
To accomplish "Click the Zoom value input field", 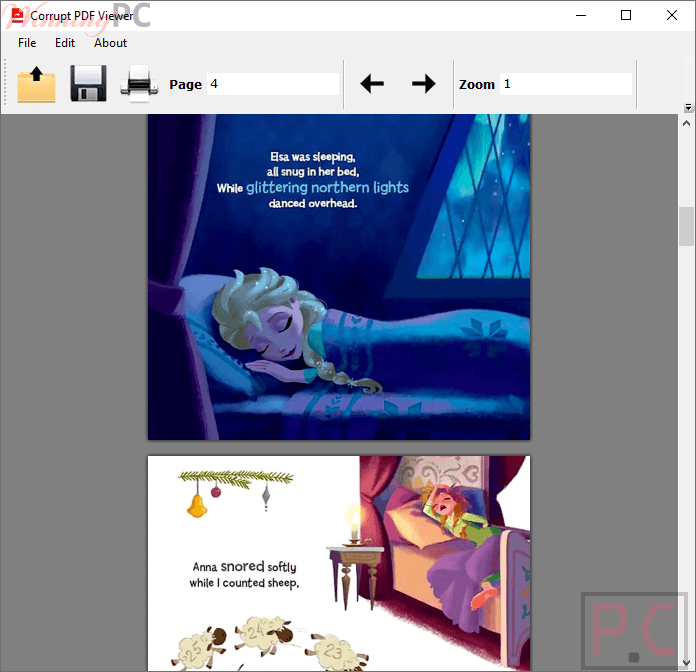I will [566, 84].
